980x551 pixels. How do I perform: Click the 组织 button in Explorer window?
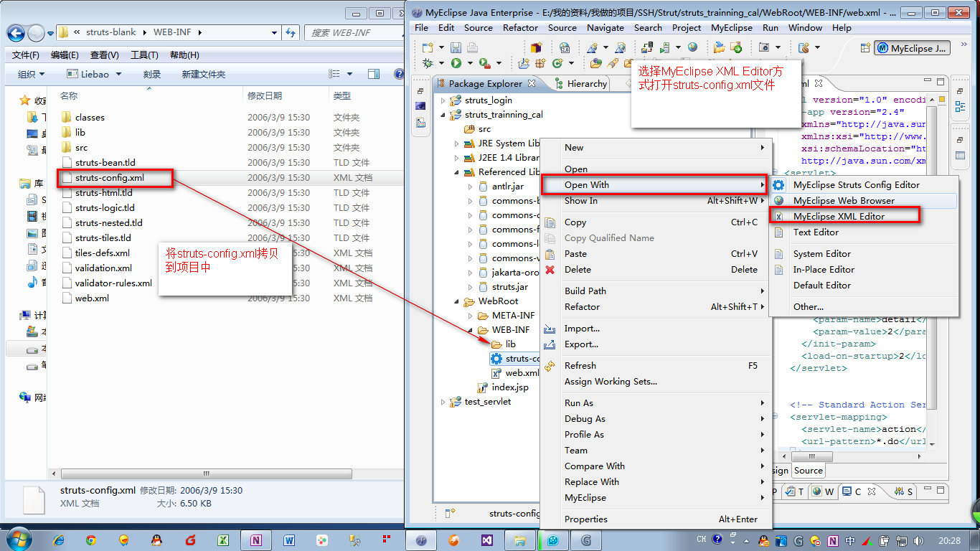click(31, 75)
